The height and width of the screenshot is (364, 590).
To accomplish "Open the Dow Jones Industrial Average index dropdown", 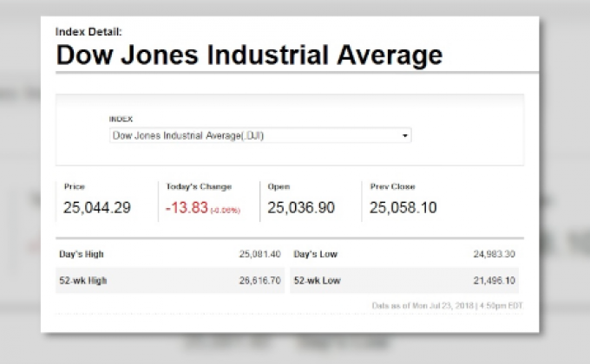I will (259, 136).
